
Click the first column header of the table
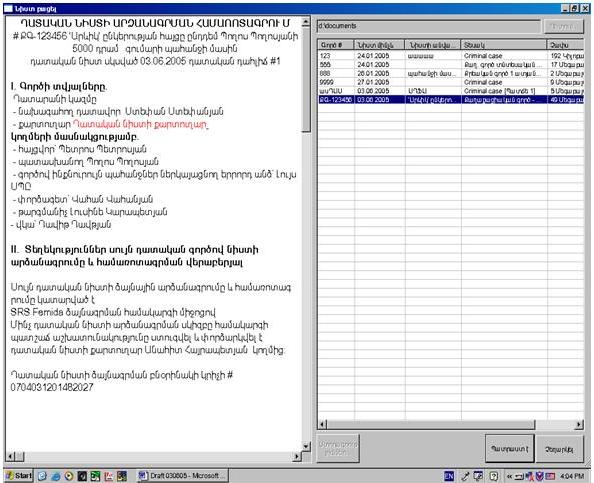336,45
